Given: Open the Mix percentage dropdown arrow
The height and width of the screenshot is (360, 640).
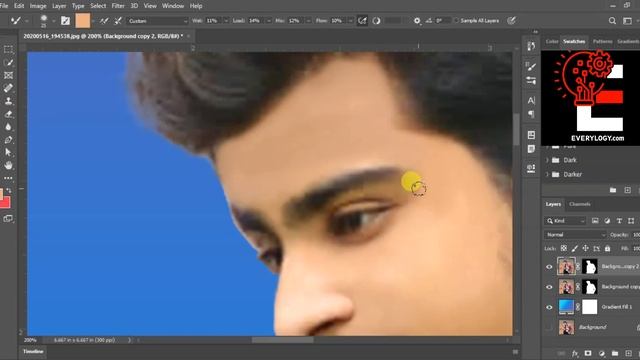Looking at the screenshot, I should tap(308, 21).
